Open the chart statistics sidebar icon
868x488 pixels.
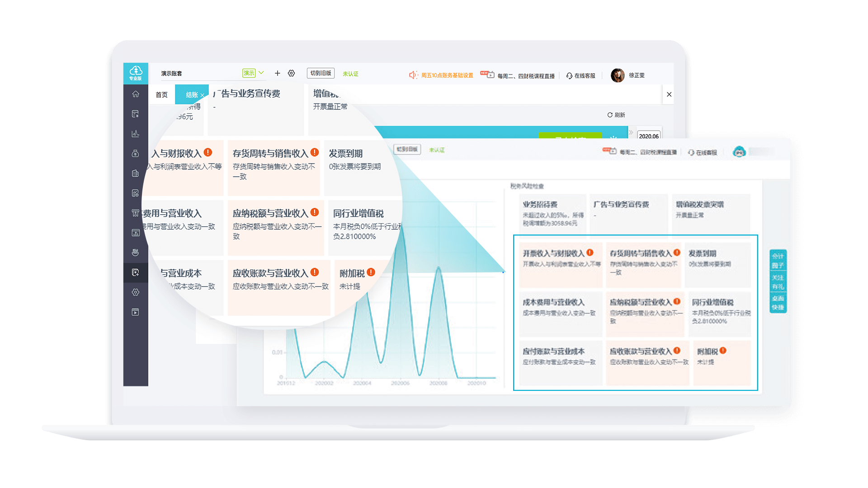coord(135,134)
